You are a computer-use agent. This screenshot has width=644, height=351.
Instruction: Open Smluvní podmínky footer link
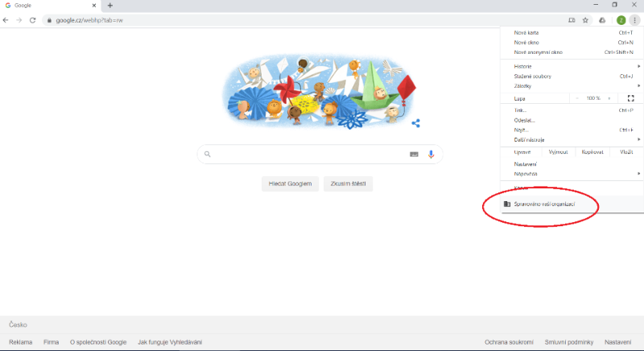[569, 342]
